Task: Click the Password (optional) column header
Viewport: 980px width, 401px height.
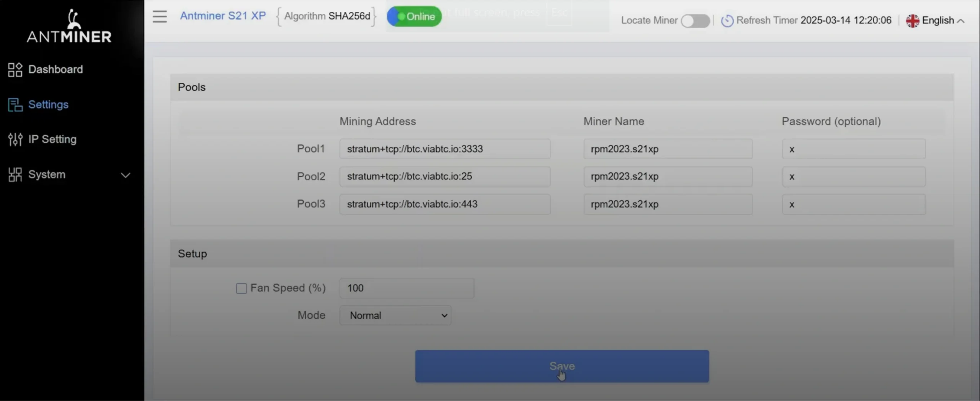Action: tap(831, 121)
